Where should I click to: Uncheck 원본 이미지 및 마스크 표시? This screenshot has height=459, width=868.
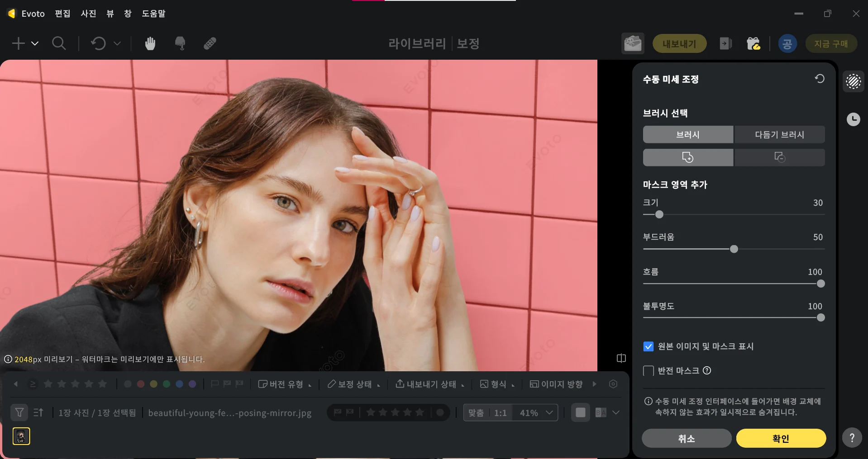pos(649,346)
